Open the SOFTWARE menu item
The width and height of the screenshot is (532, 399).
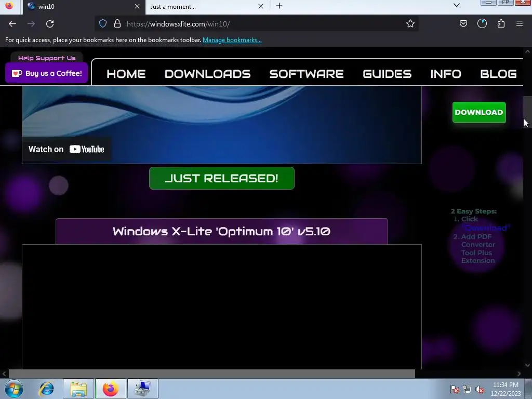pos(307,74)
